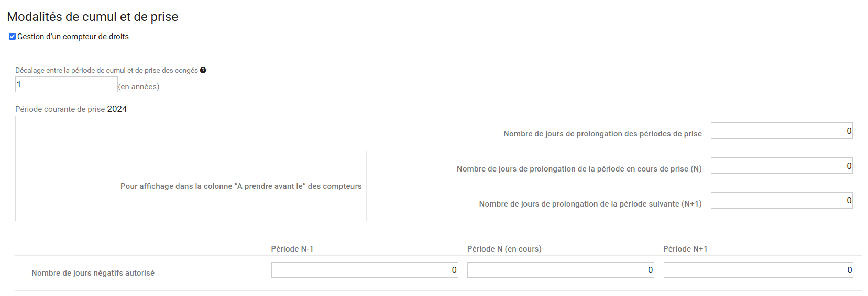Uncheck the Gestion d'un compteur de droits checkbox
This screenshot has height=296, width=868.
[x=12, y=37]
